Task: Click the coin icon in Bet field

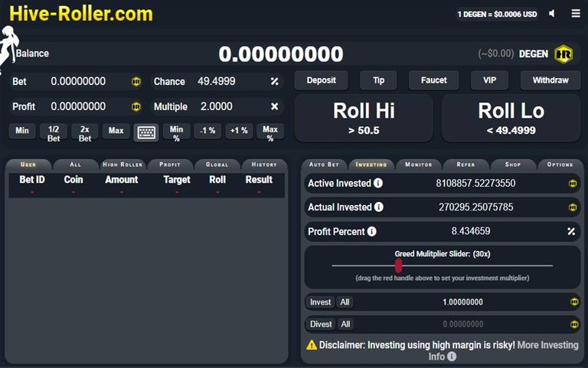Action: 136,81
